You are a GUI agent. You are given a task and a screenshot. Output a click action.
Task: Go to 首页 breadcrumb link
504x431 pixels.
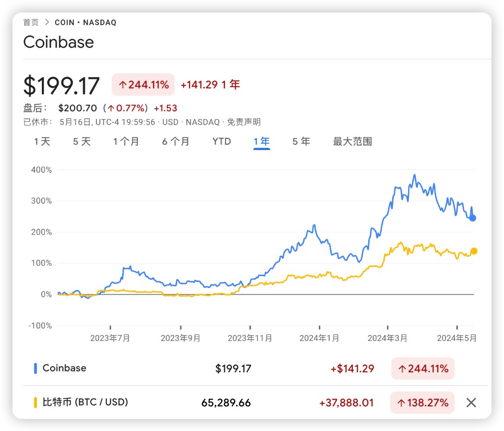pyautogui.click(x=31, y=22)
